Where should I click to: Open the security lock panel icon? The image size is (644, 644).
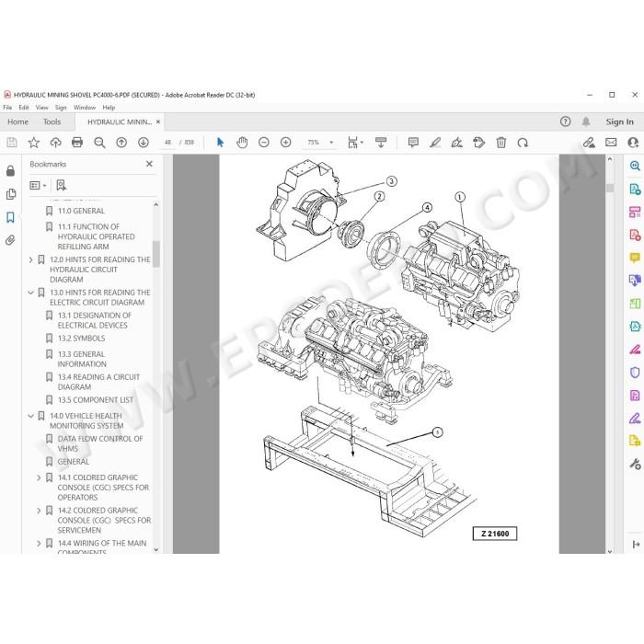pos(11,171)
